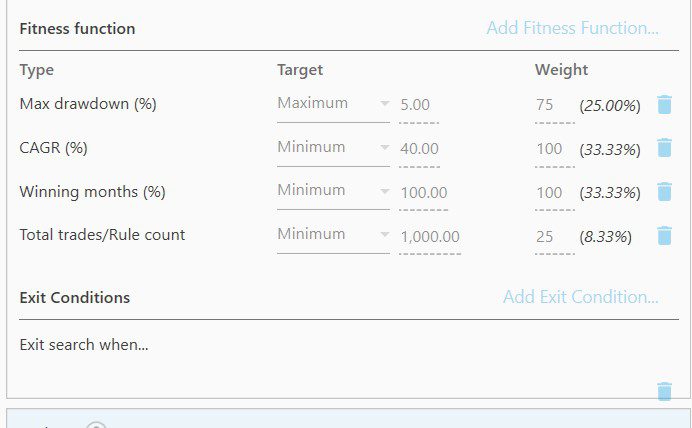Click the Exit search when text

(x=84, y=345)
